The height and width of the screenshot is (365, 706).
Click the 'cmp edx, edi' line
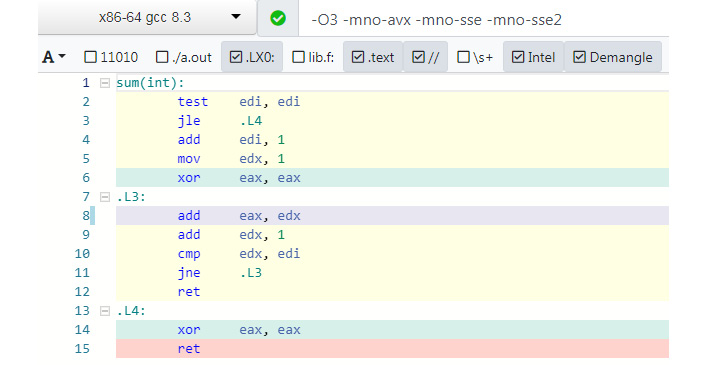pyautogui.click(x=392, y=254)
